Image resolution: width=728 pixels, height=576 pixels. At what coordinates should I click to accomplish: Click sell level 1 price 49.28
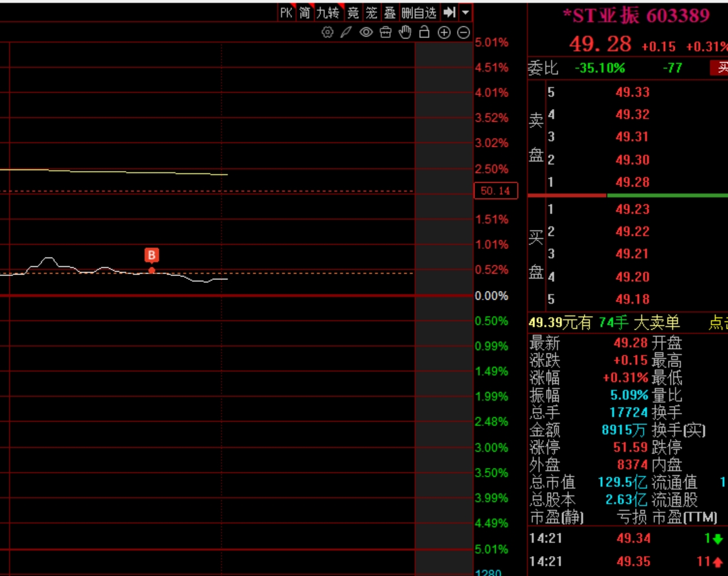[632, 182]
